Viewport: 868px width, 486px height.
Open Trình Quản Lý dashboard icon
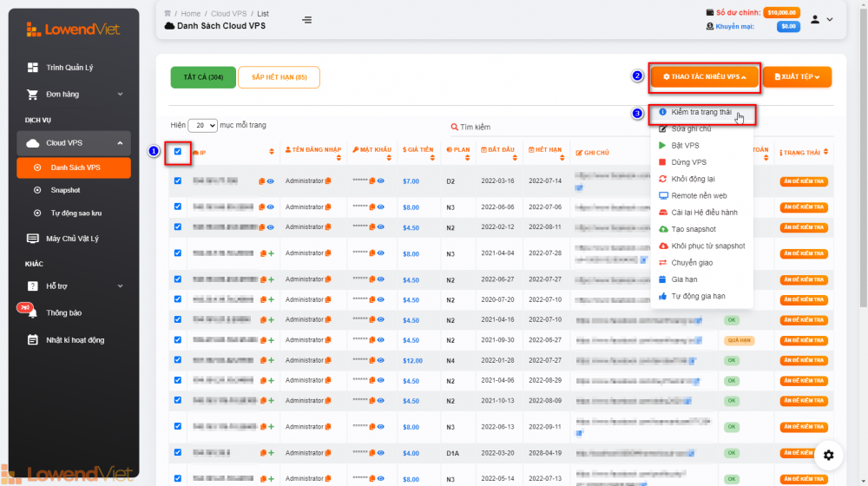33,67
